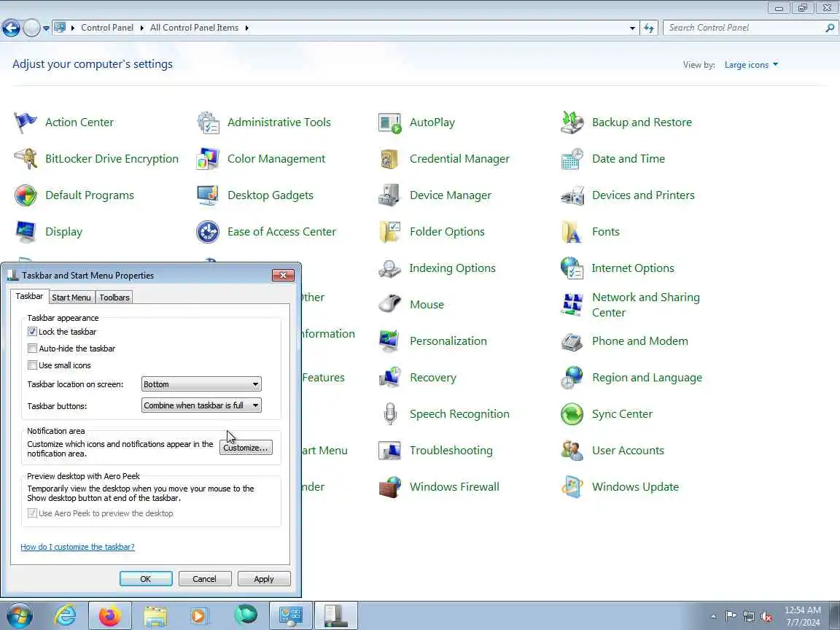This screenshot has width=840, height=630.
Task: Click the BitLocker Drive Encryption keys icon
Action: (26, 159)
